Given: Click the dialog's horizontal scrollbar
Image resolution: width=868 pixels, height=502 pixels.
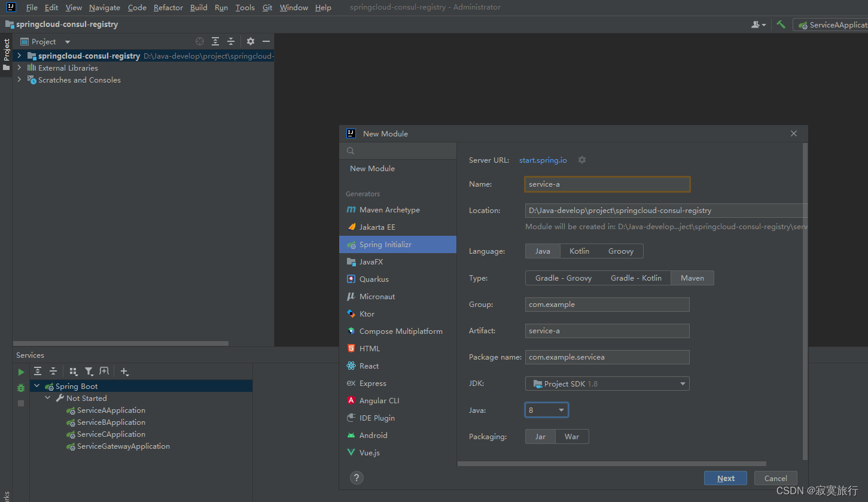Looking at the screenshot, I should point(611,464).
